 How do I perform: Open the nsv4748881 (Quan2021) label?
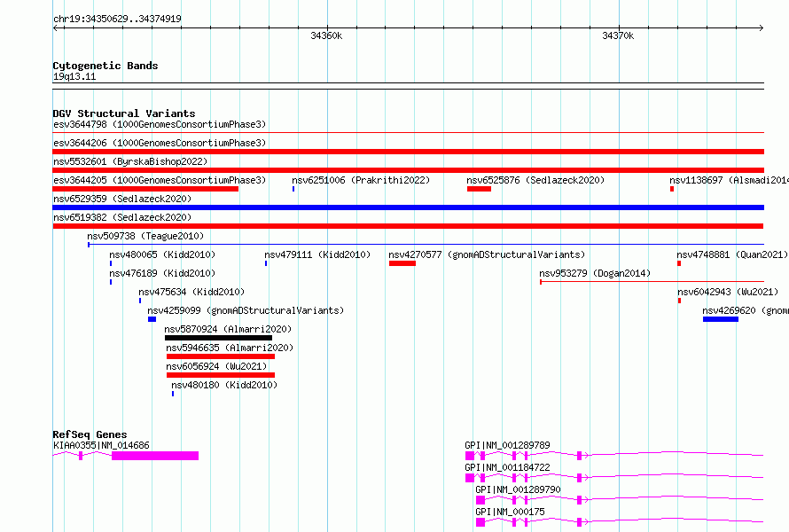[732, 254]
